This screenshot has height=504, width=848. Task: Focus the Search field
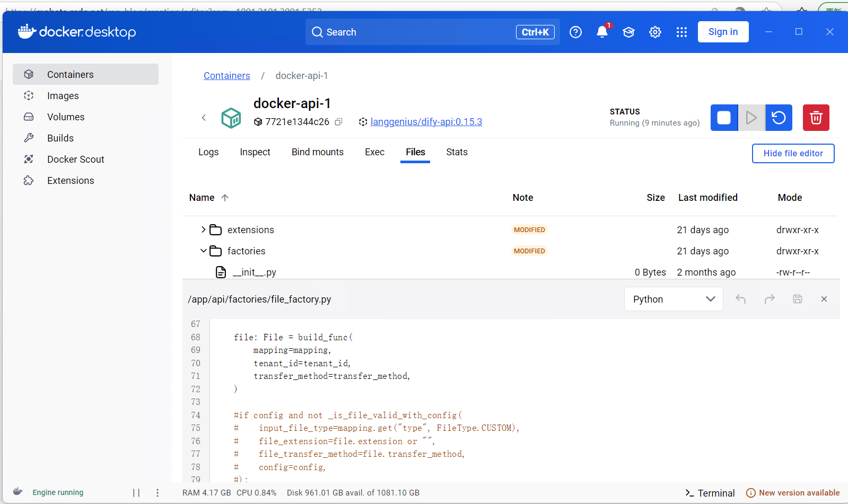[x=432, y=32]
